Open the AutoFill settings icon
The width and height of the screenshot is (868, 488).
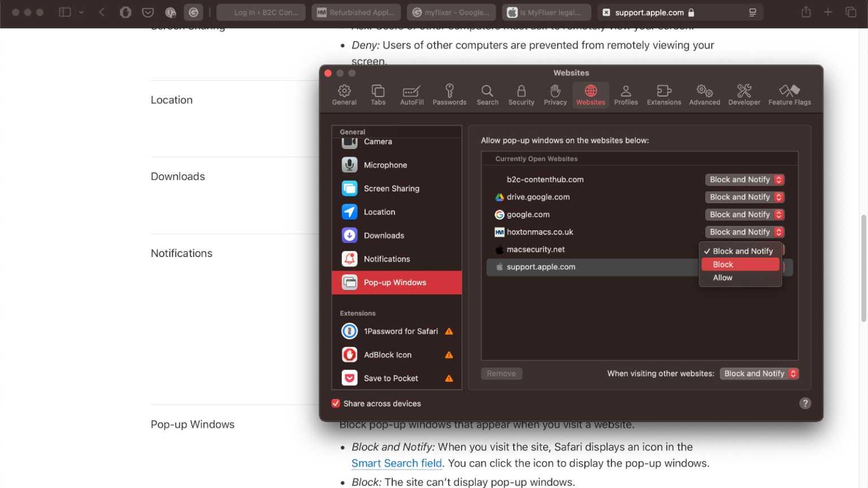point(411,94)
